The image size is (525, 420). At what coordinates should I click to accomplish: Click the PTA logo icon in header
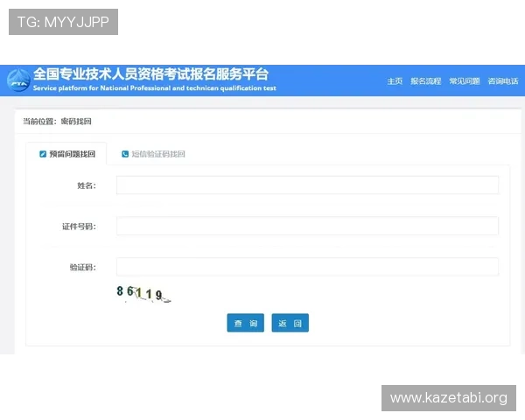coord(18,80)
